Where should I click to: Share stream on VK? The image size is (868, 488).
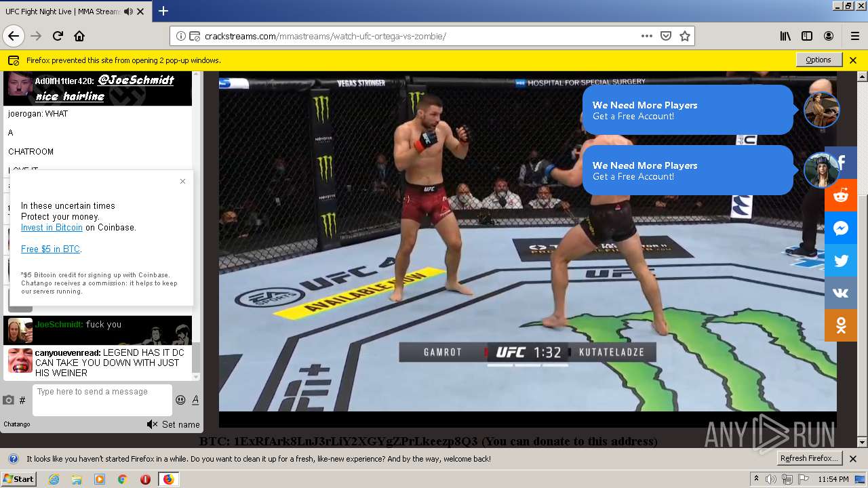pos(841,293)
